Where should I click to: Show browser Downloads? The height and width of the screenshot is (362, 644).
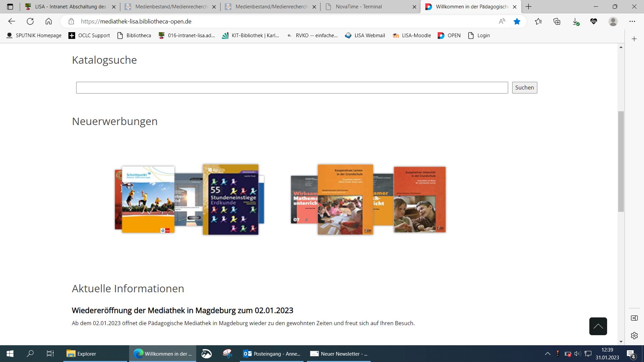576,21
